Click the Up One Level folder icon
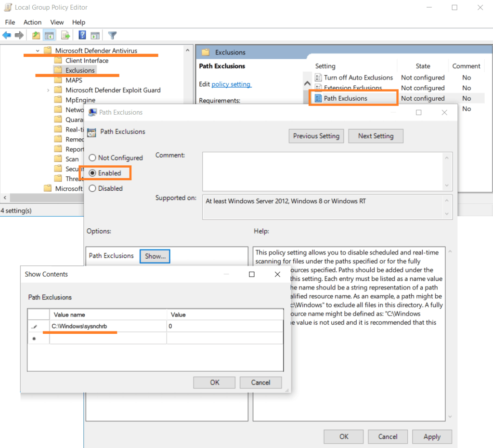Image resolution: width=493 pixels, height=448 pixels. coord(36,35)
